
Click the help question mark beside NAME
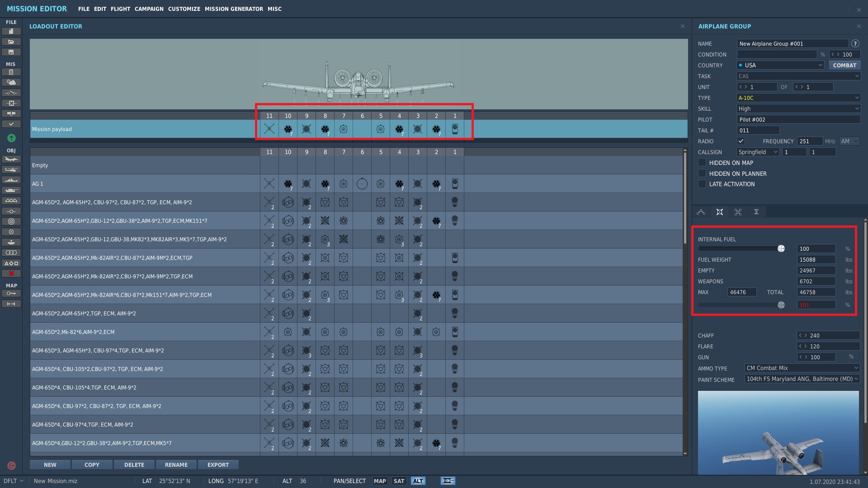point(855,44)
